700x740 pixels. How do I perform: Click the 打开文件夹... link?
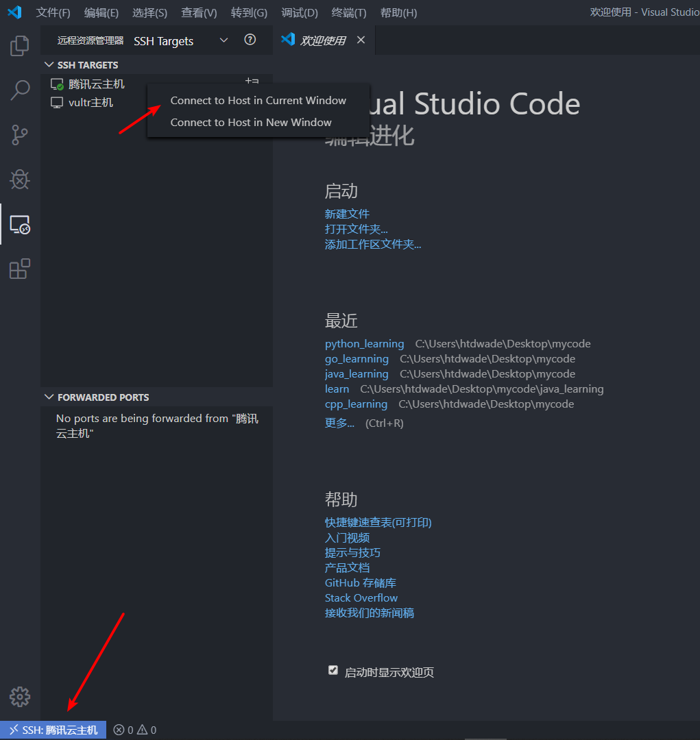[356, 229]
